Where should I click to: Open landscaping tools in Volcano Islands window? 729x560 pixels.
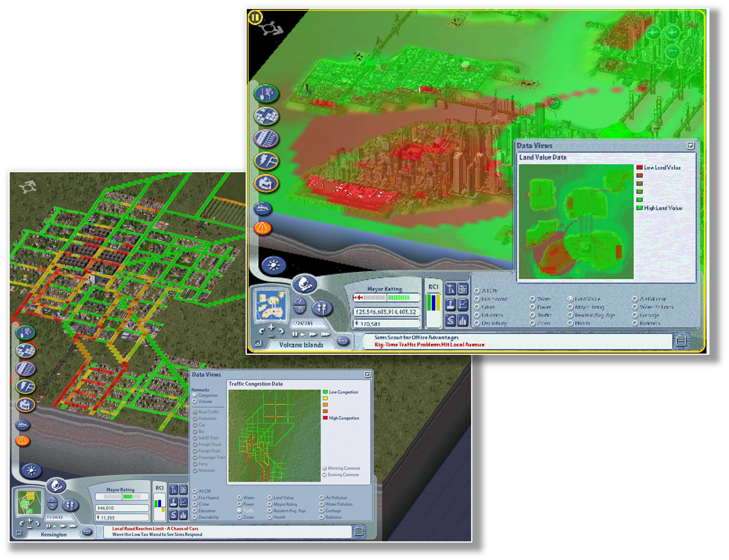point(267,93)
